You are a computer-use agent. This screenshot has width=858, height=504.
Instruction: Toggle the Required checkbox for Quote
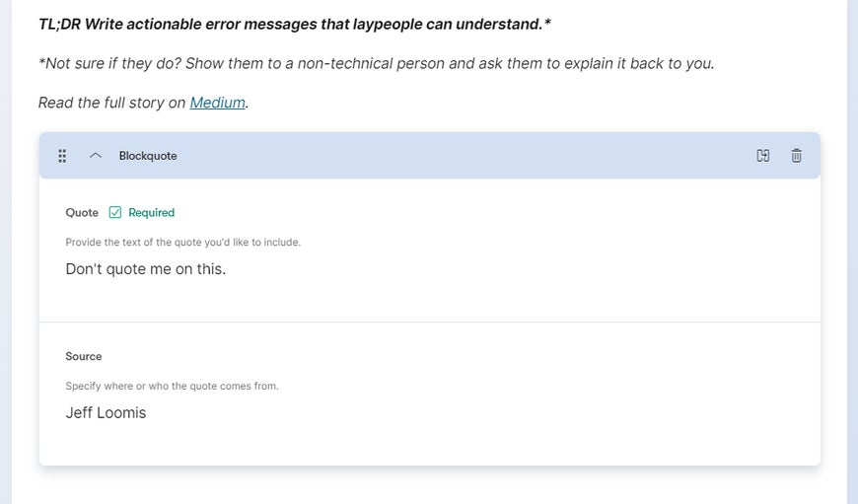(x=115, y=212)
